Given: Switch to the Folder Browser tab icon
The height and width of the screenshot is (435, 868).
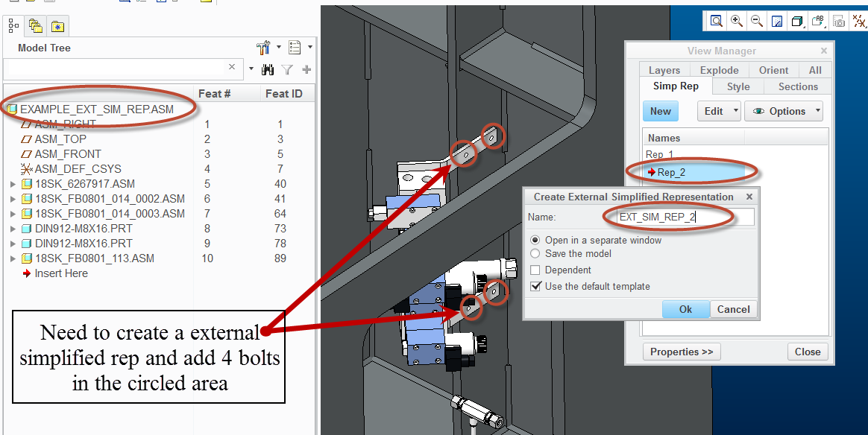Looking at the screenshot, I should [x=35, y=27].
